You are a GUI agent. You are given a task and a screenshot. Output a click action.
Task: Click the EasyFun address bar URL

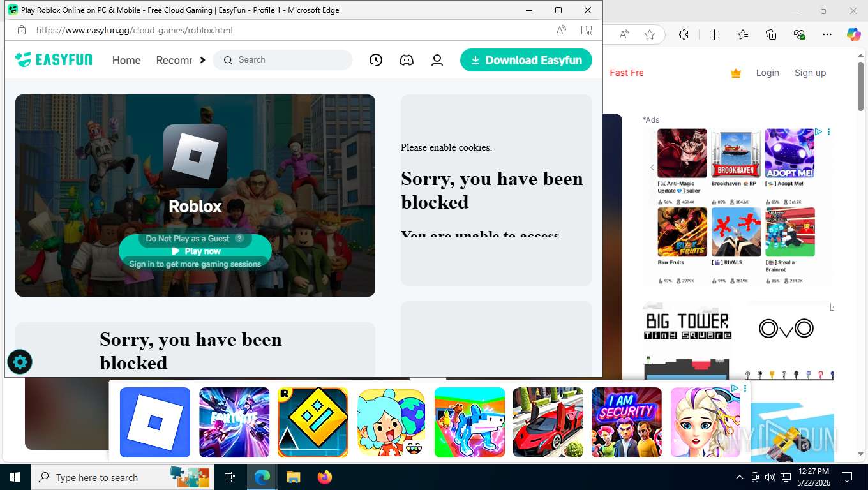134,30
